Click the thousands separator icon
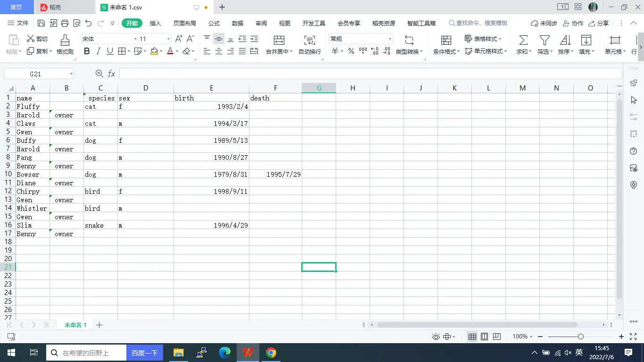 363,51
